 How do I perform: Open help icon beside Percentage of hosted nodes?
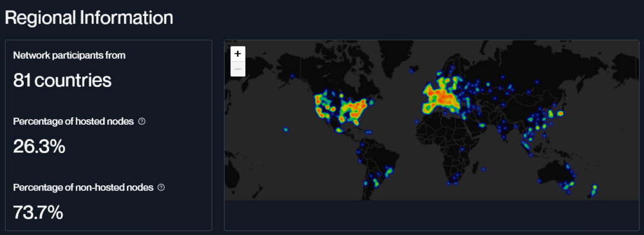pos(142,122)
